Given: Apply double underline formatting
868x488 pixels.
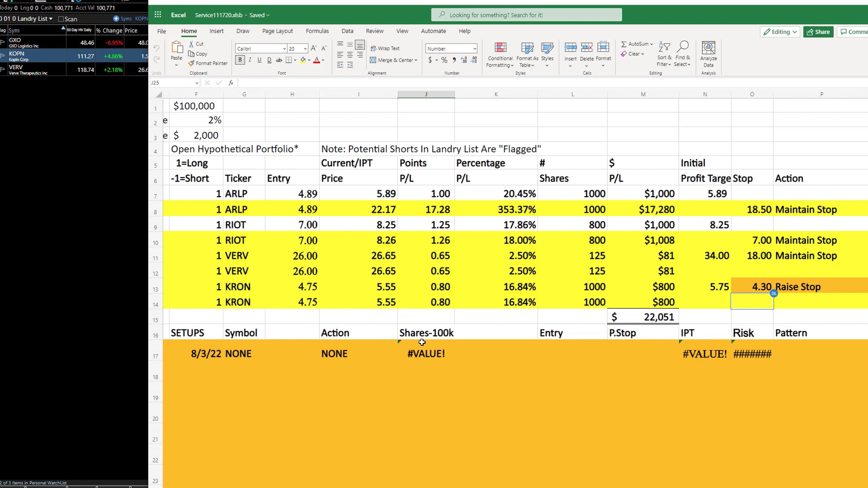Looking at the screenshot, I should [269, 60].
